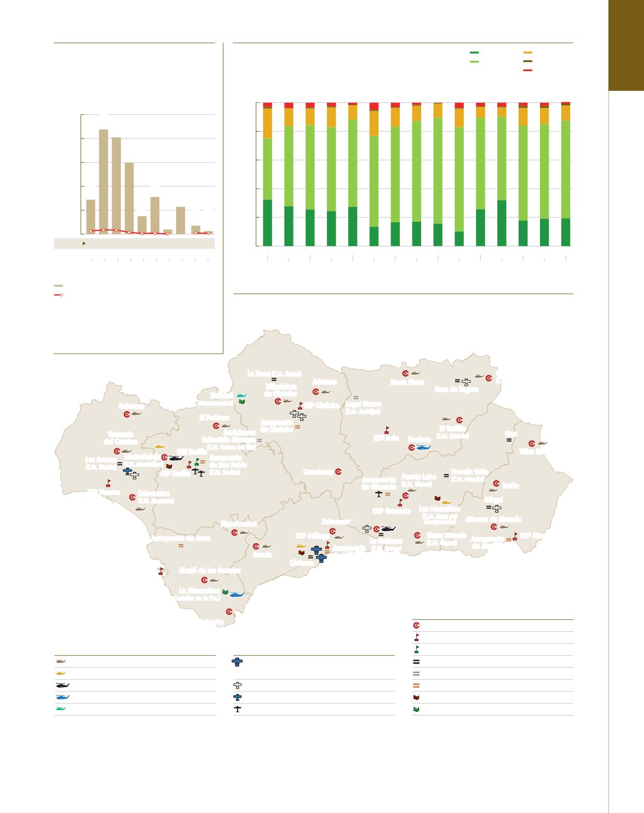This screenshot has height=813, width=644.
Task: Click the Carcabuey red circle marker on map
Action: tap(338, 472)
